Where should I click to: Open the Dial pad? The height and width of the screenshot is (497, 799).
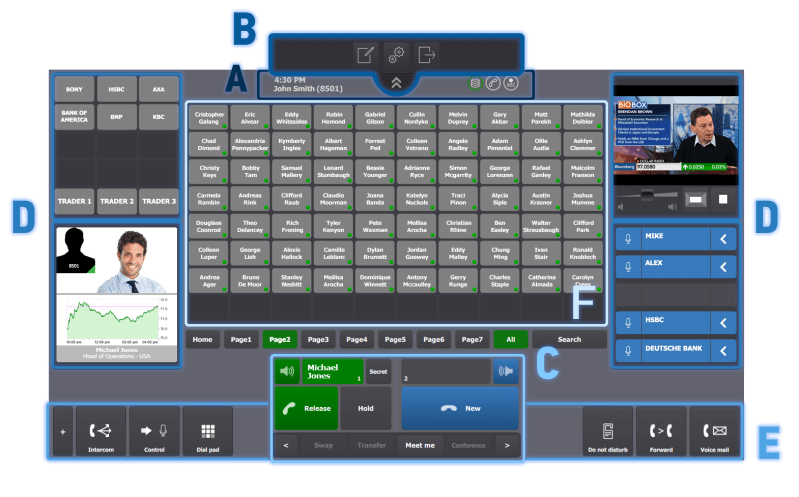pos(208,432)
